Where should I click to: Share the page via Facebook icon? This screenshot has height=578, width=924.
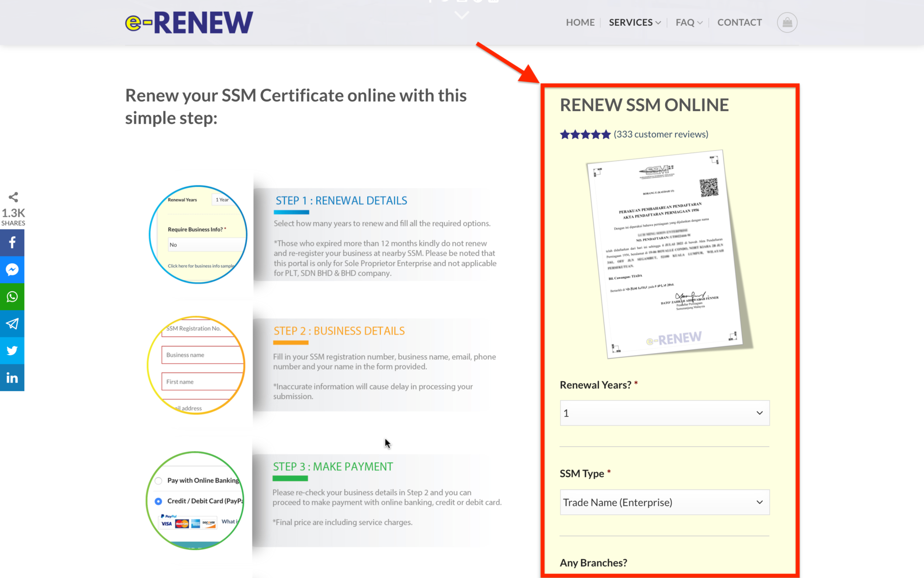pyautogui.click(x=12, y=242)
